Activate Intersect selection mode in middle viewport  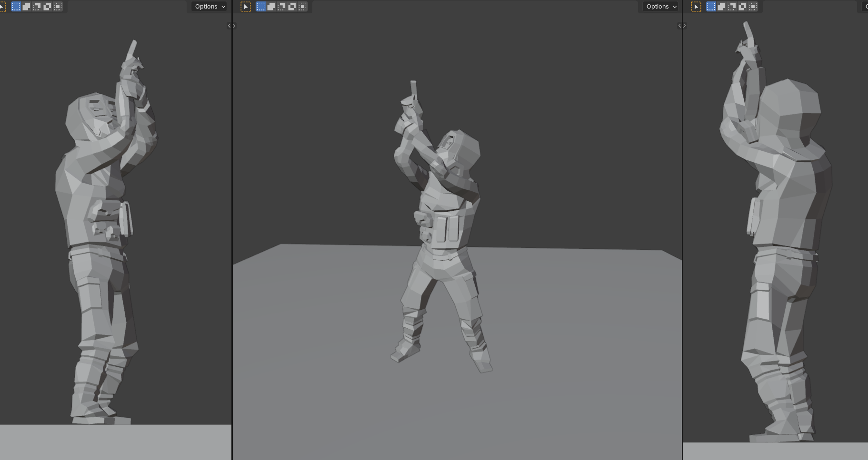(x=302, y=7)
